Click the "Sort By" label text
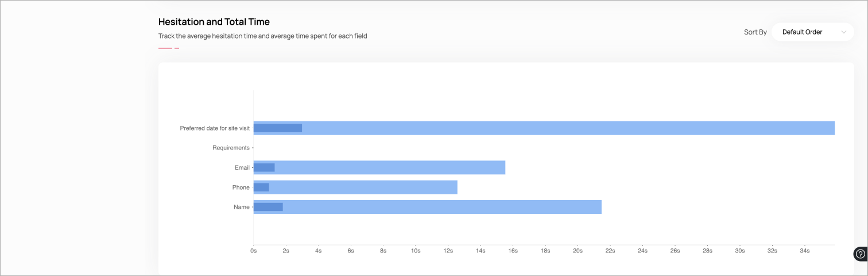This screenshot has height=276, width=868. tap(755, 32)
